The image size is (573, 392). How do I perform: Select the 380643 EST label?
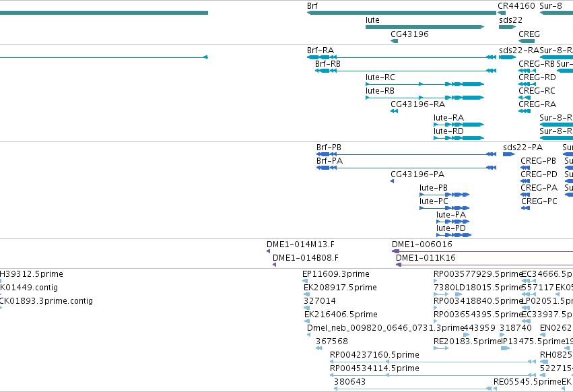tap(349, 382)
